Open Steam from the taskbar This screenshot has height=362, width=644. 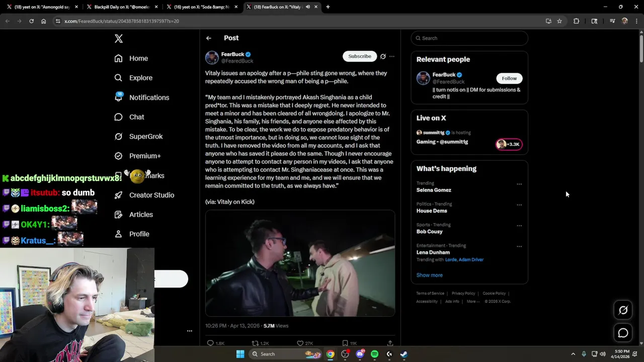point(404,354)
